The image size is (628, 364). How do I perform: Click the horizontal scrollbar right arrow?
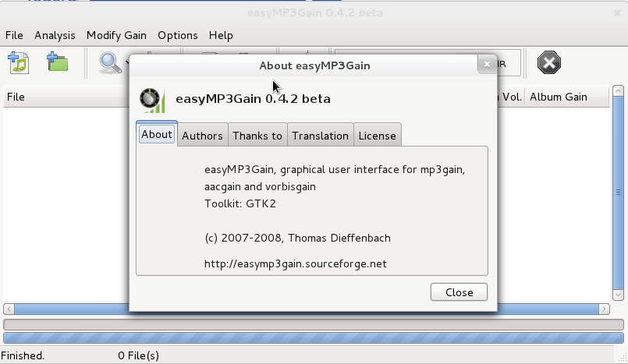605,309
